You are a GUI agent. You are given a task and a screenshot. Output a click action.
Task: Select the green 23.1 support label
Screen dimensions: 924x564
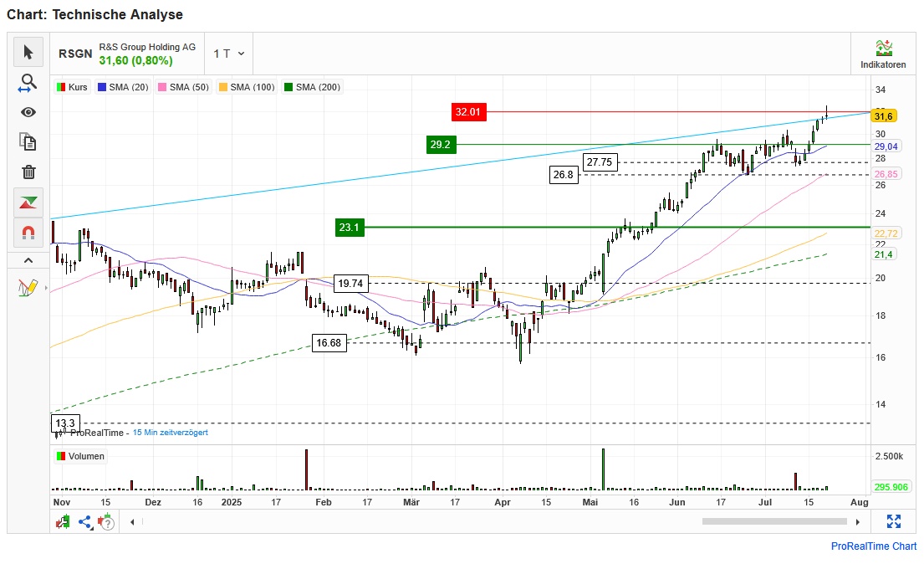[x=350, y=227]
